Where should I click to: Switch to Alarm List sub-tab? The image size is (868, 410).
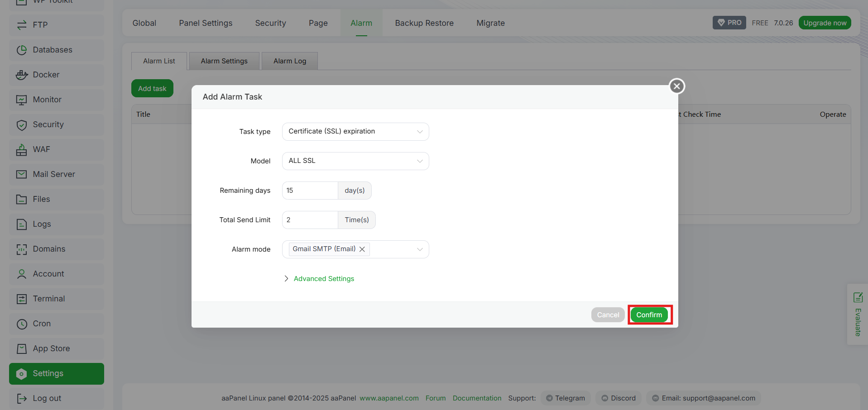point(159,61)
